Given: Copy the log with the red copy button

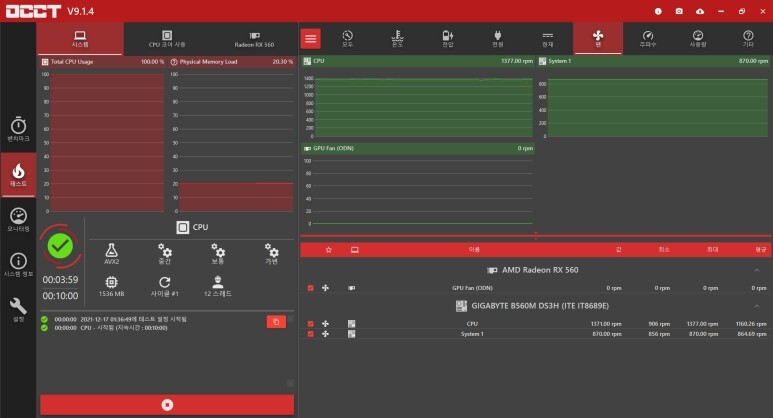Looking at the screenshot, I should coord(276,321).
